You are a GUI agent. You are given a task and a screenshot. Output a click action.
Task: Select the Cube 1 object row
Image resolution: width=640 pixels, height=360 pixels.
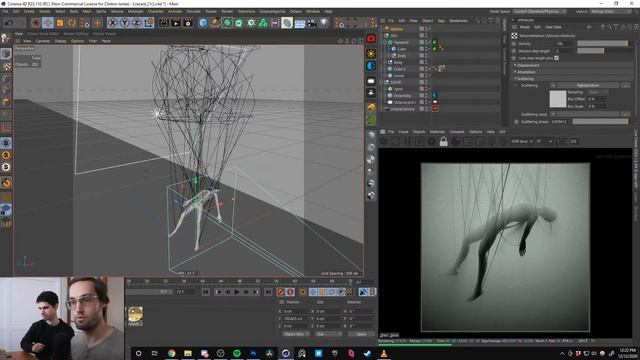pos(400,69)
